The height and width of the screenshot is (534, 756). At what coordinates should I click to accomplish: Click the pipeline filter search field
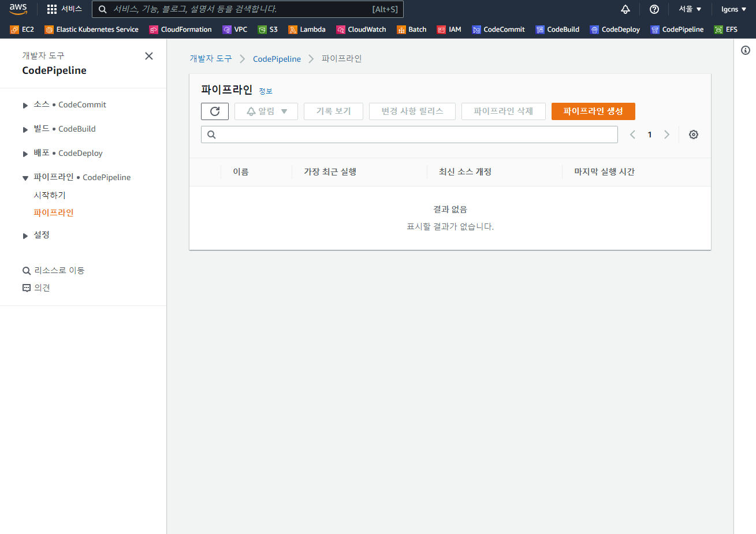click(x=409, y=135)
